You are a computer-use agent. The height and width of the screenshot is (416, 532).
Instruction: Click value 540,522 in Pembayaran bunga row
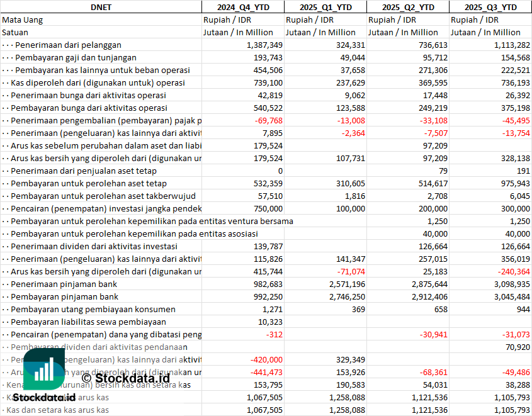[x=268, y=108]
